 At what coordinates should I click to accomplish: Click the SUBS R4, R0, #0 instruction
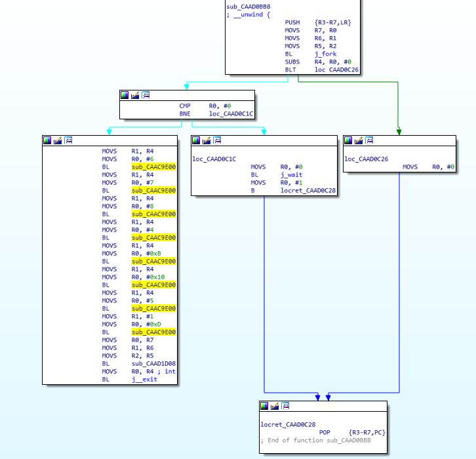click(318, 62)
